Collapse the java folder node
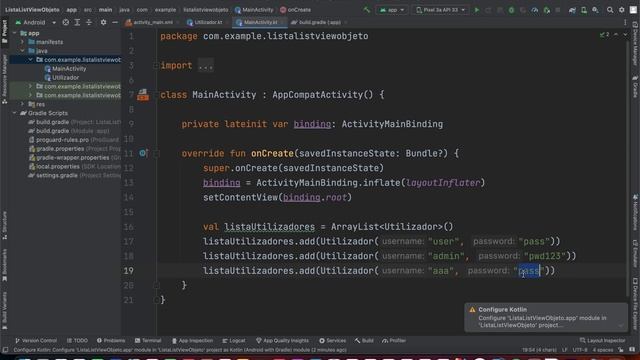Screen dimensions: 640x360 tap(23, 51)
